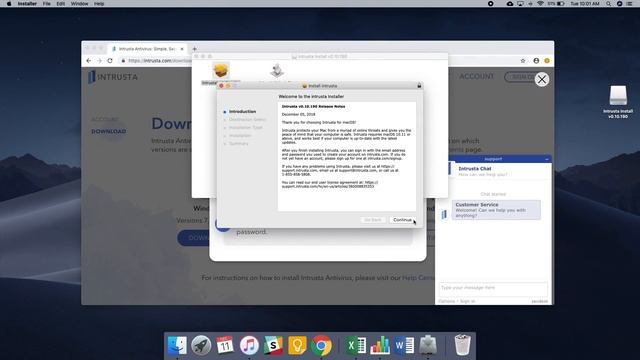Screen dimensions: 640x360
Task: Click DOWNLOAD in the page left sidebar
Action: [109, 131]
